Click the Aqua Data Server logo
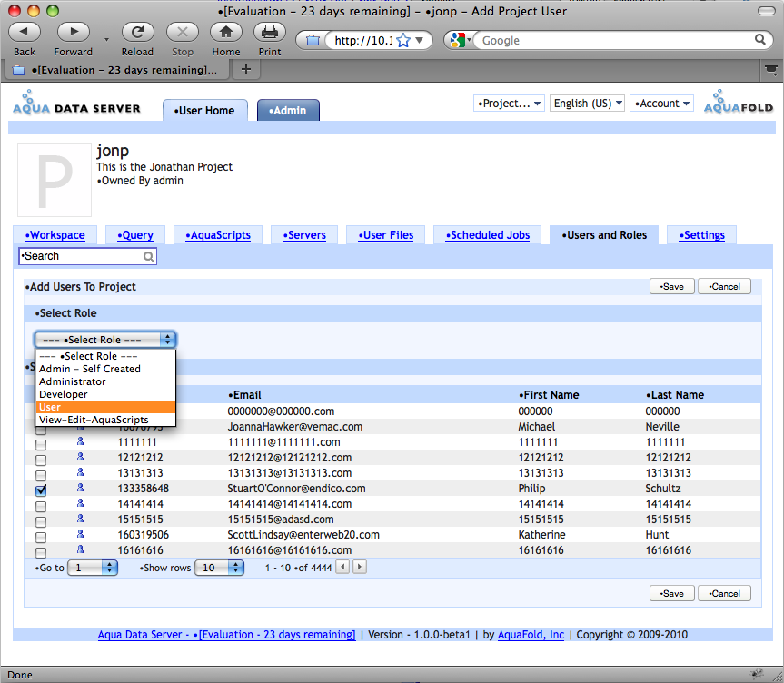784x683 pixels. (x=76, y=103)
